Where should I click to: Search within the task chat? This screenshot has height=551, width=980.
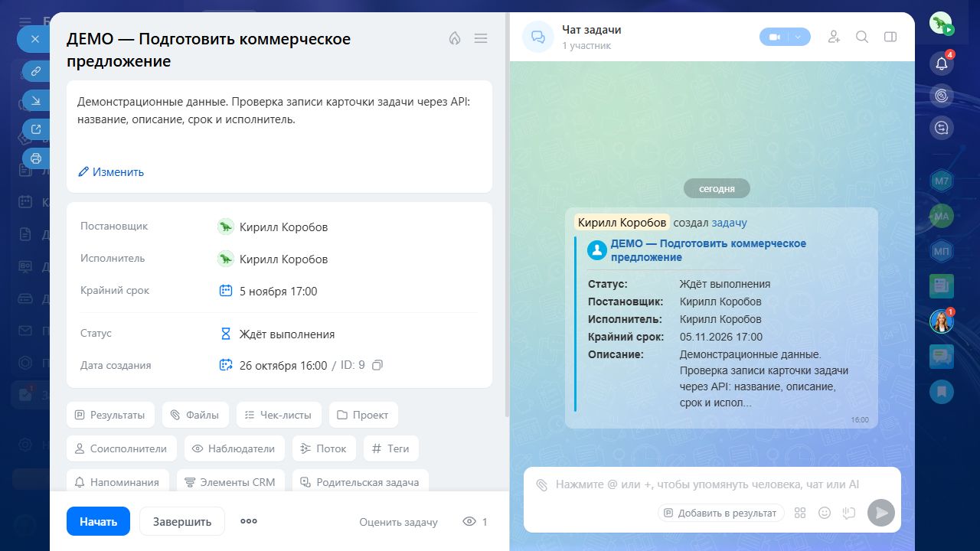tap(862, 37)
